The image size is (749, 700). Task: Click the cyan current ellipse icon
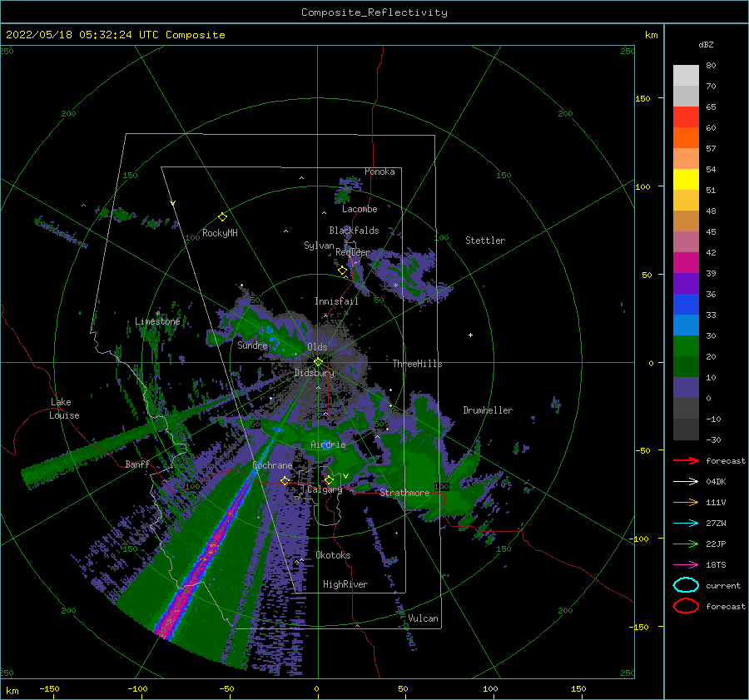coord(686,585)
